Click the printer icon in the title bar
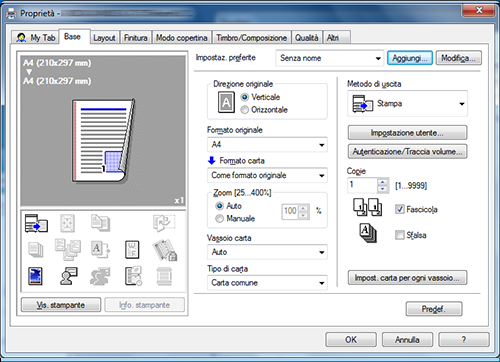 click(11, 14)
